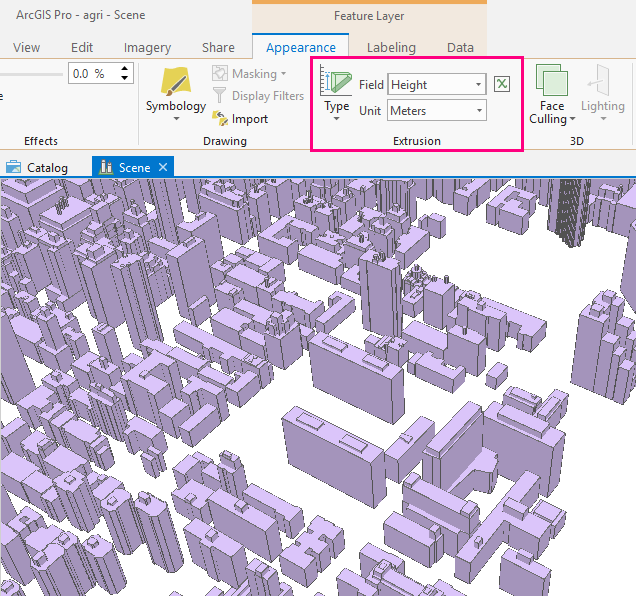Expand the Face Culling dropdown arrow
The width and height of the screenshot is (636, 596).
pyautogui.click(x=572, y=119)
